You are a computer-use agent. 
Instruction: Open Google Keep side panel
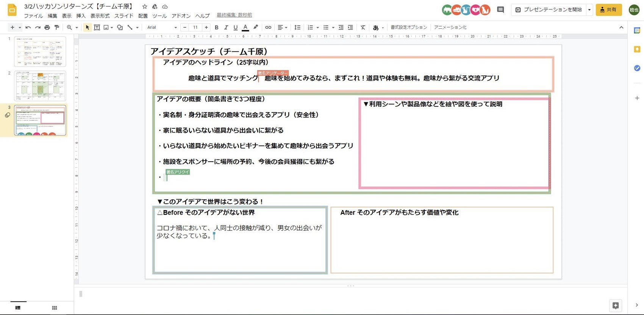(637, 49)
